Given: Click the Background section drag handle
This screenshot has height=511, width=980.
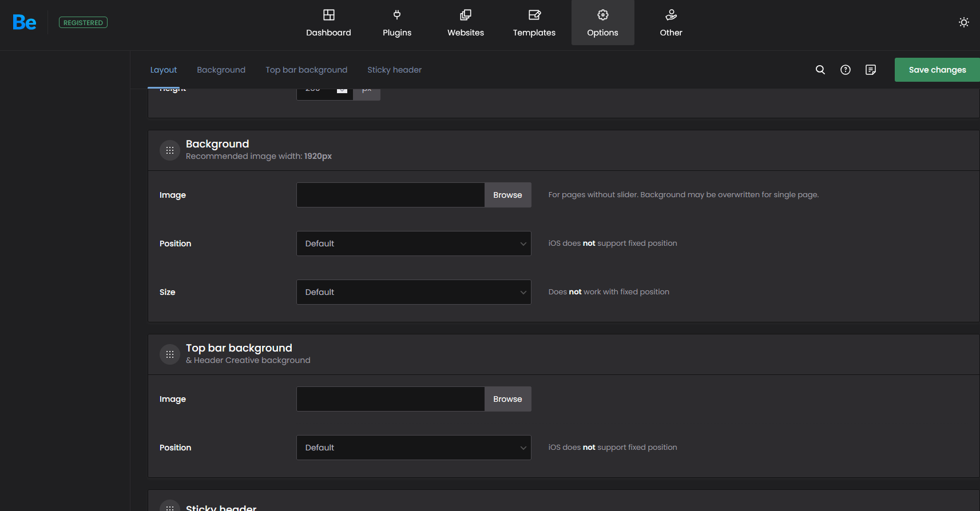Looking at the screenshot, I should click(170, 150).
